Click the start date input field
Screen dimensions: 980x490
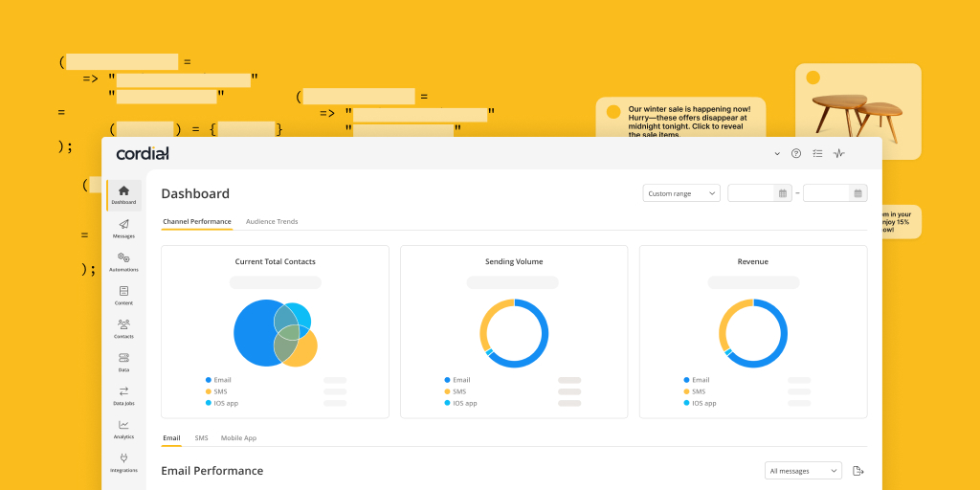tap(752, 193)
